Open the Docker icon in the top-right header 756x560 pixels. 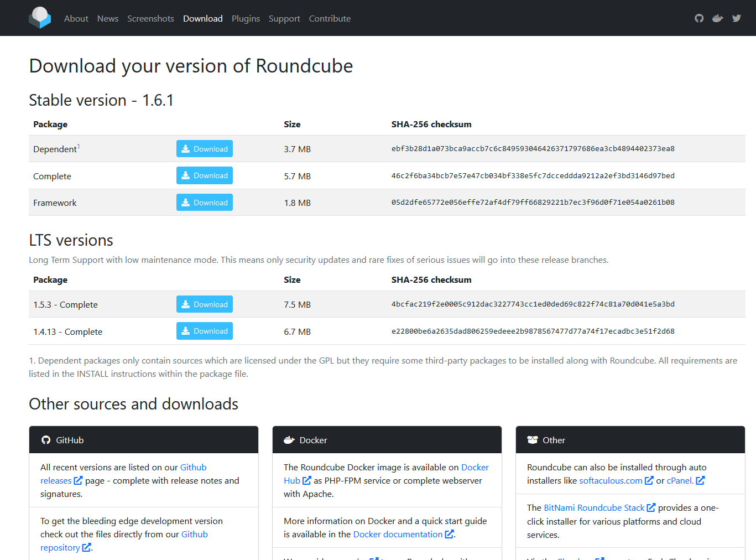pos(718,18)
